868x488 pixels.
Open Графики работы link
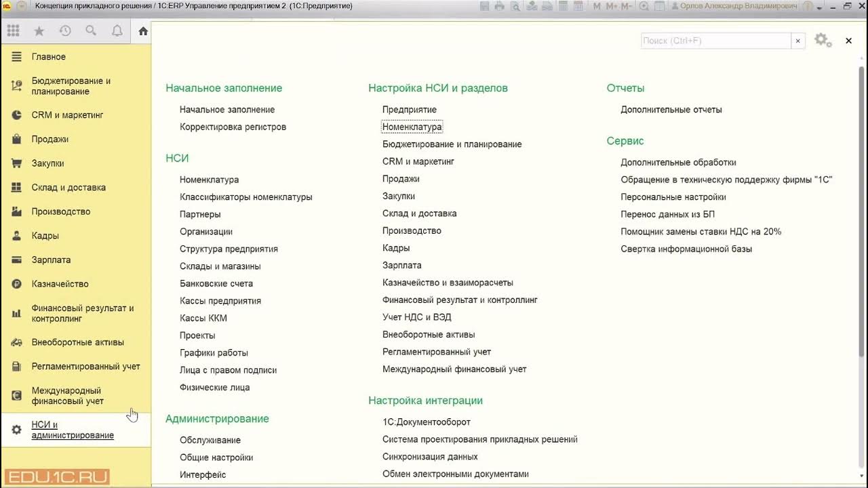pyautogui.click(x=214, y=352)
